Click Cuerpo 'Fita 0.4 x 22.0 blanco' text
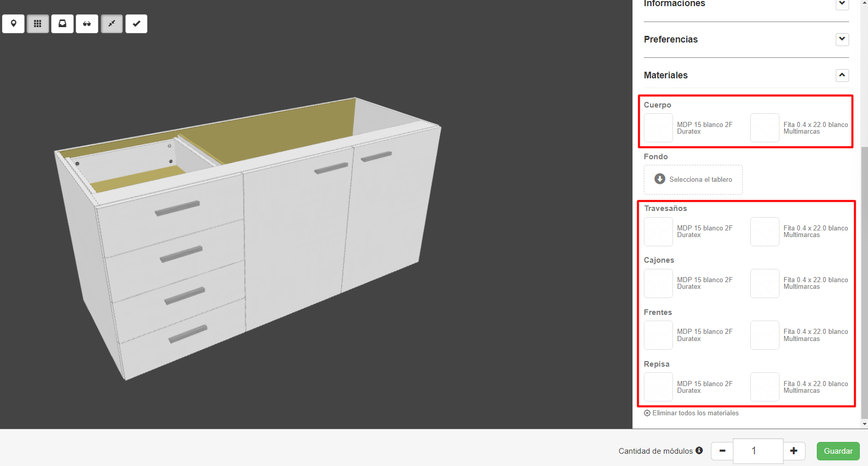 (x=816, y=124)
